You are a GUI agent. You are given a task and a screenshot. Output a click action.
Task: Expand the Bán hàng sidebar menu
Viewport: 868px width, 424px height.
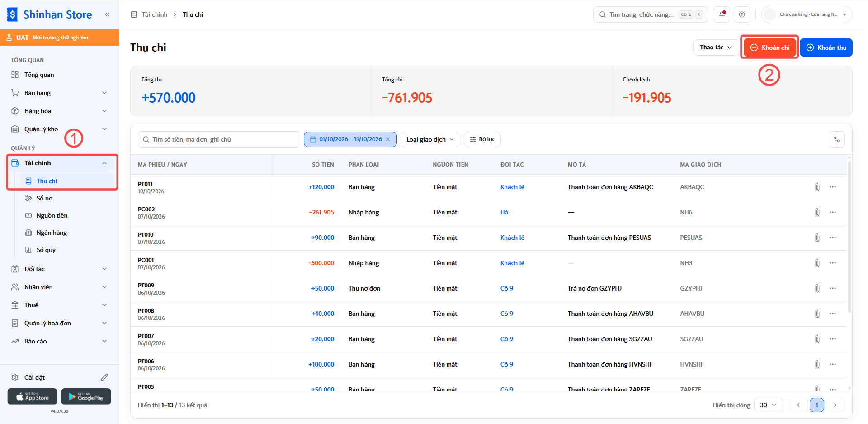(60, 93)
